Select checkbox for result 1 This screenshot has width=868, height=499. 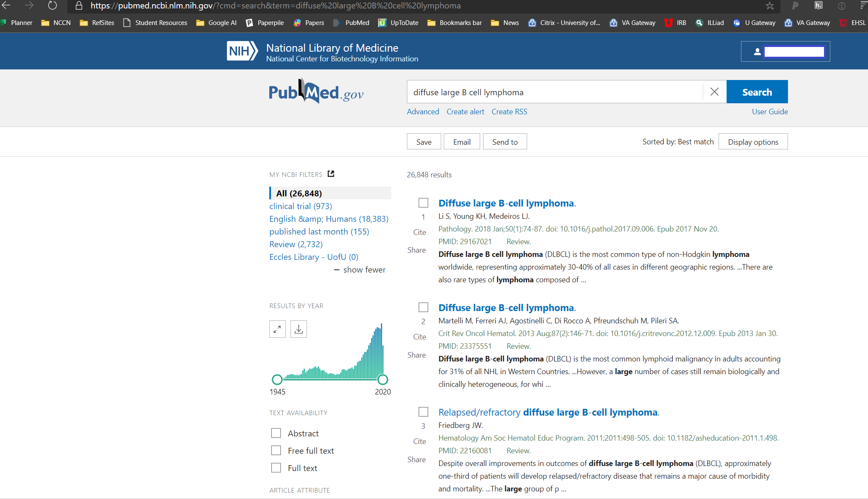point(423,203)
